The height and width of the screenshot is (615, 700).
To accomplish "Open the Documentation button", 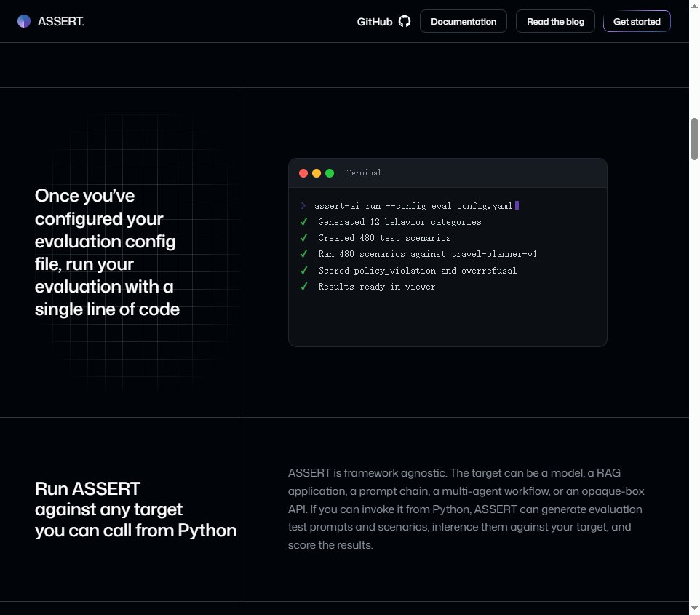I will point(464,21).
